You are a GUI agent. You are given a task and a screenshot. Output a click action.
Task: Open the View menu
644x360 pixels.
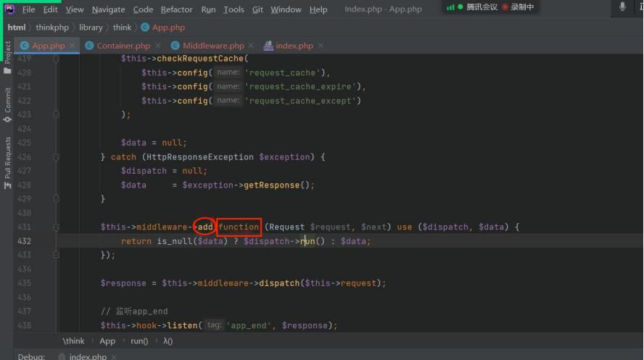[x=75, y=9]
